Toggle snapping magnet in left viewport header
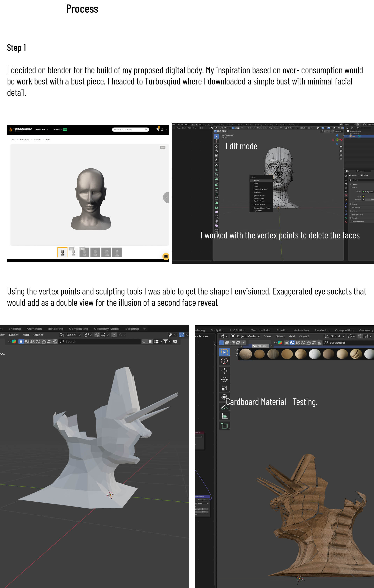Image resolution: width=374 pixels, height=588 pixels. click(x=97, y=335)
